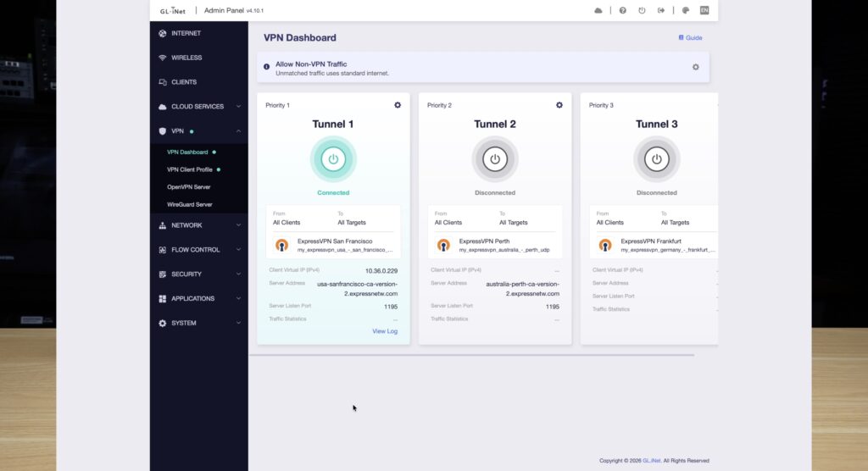Click the info icon beside Allow Non-VPN Traffic
Viewport: 868px width, 471px height.
tap(267, 67)
